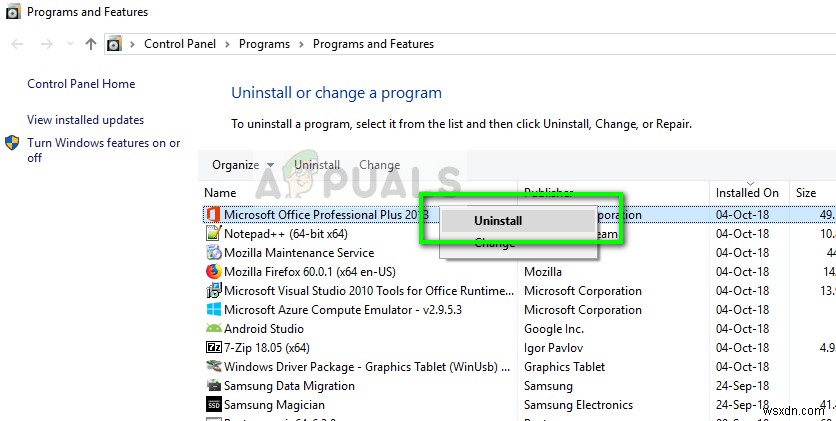Open View installed updates link
836x421 pixels.
pyautogui.click(x=86, y=120)
